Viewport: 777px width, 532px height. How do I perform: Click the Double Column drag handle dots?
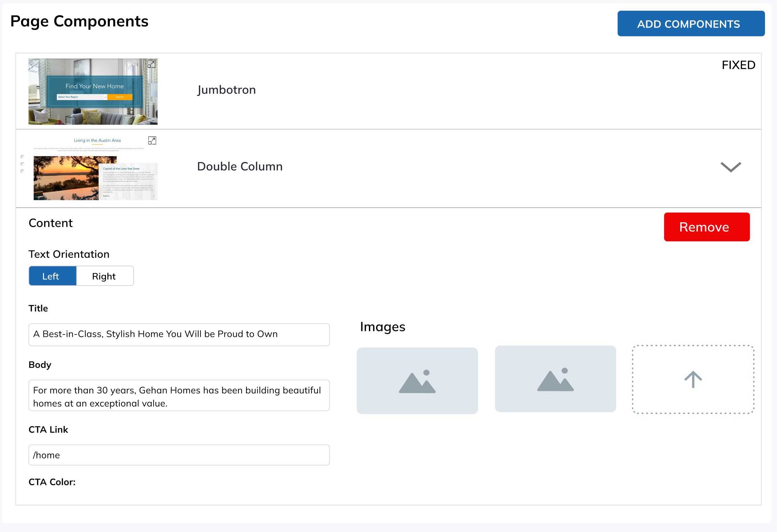click(22, 164)
